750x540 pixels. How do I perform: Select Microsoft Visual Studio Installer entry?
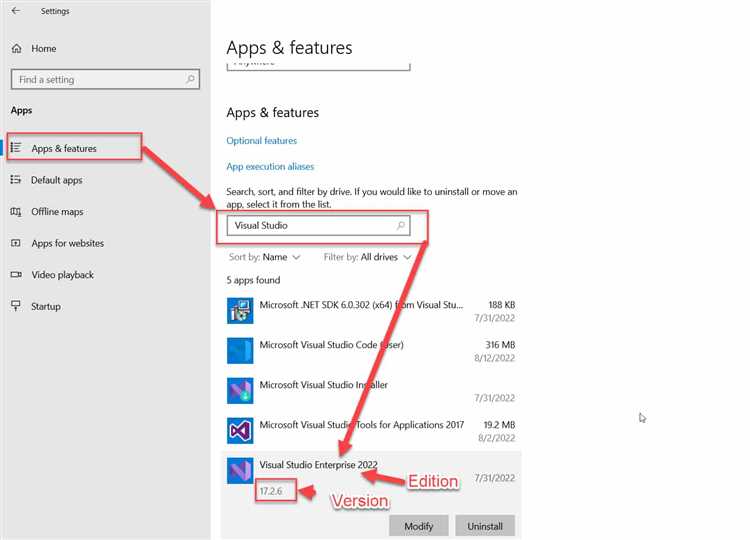(371, 391)
